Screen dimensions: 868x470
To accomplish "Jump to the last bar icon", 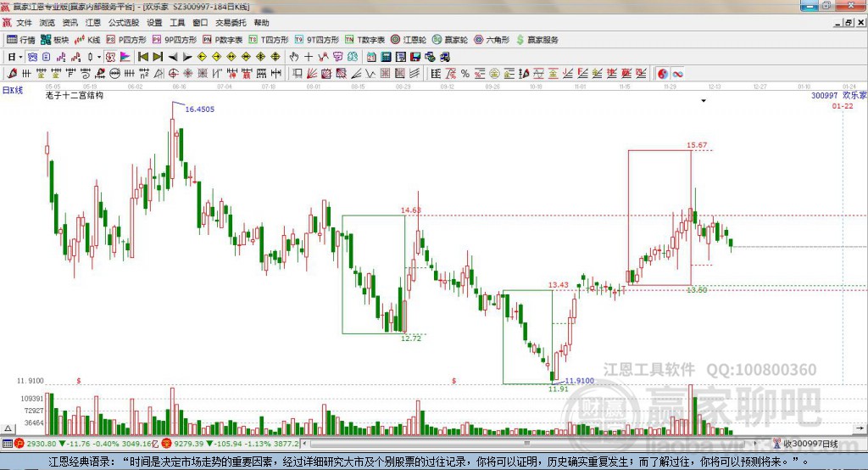I will click(x=158, y=57).
